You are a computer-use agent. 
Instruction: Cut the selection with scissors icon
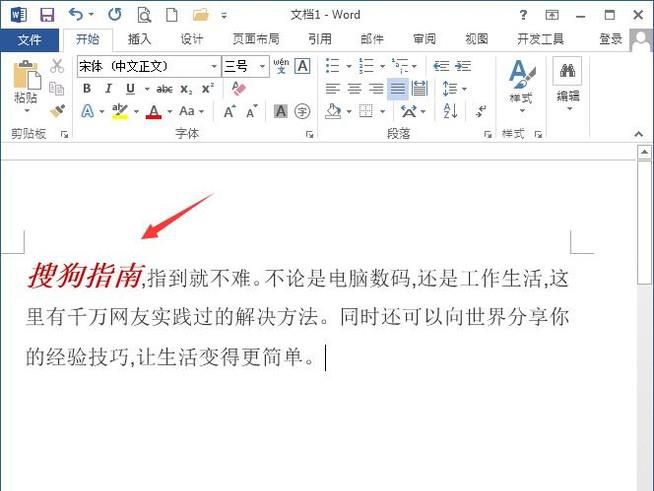click(x=57, y=66)
